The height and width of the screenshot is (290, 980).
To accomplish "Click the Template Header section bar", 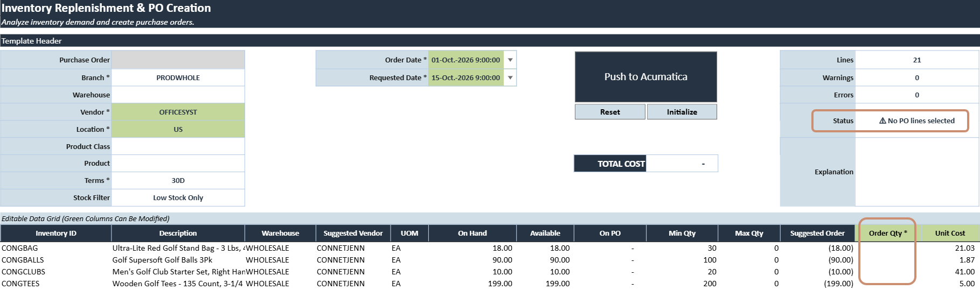I will click(490, 41).
